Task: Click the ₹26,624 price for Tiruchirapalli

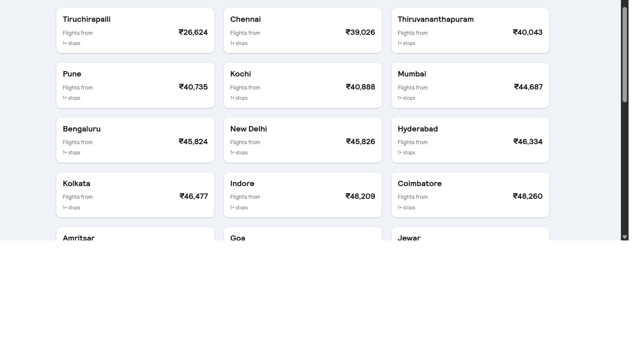Action: coord(193,33)
